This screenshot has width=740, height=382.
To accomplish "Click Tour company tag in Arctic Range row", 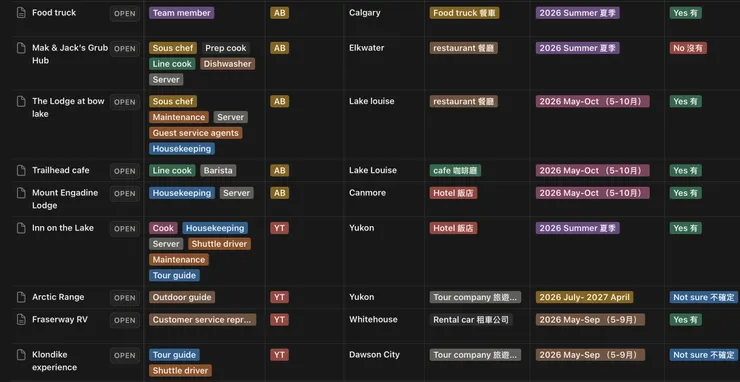I will (x=476, y=297).
